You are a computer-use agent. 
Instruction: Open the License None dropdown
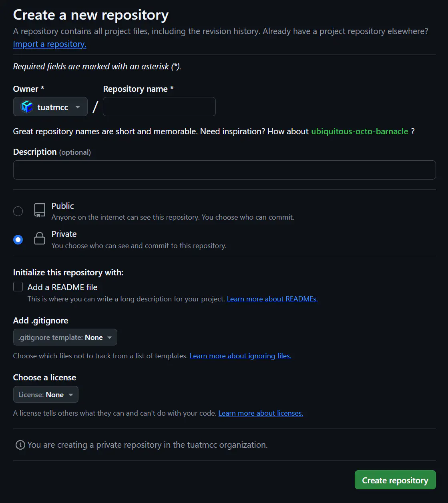pyautogui.click(x=46, y=395)
